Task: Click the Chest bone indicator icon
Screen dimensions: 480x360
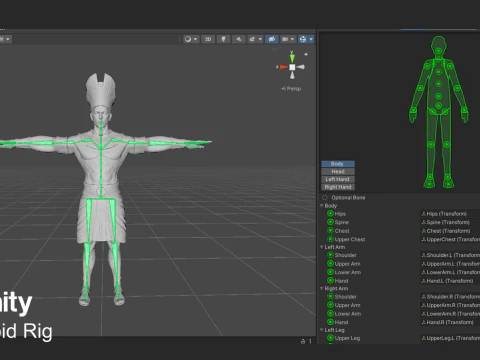Action: tap(330, 231)
